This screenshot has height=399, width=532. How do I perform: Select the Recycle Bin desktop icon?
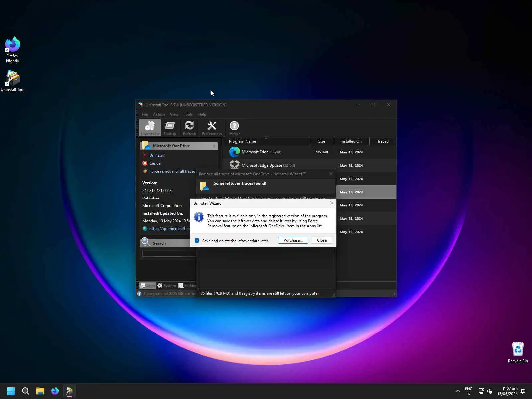(x=518, y=352)
